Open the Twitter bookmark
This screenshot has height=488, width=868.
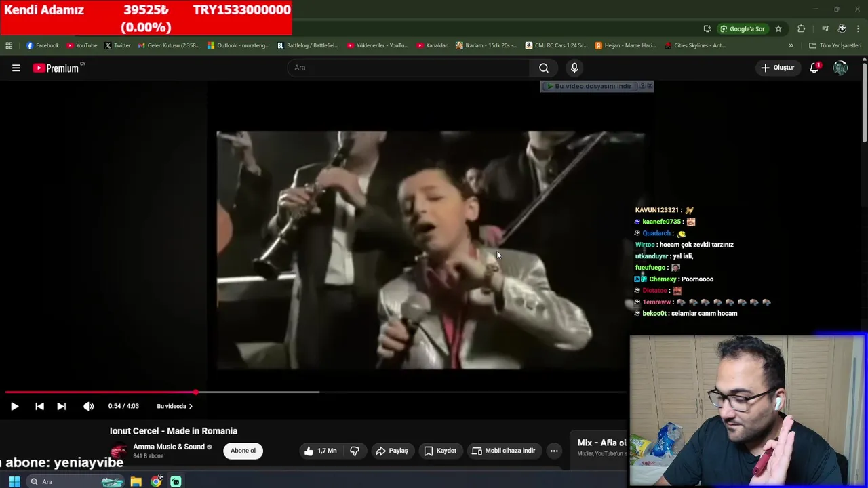[x=117, y=45]
